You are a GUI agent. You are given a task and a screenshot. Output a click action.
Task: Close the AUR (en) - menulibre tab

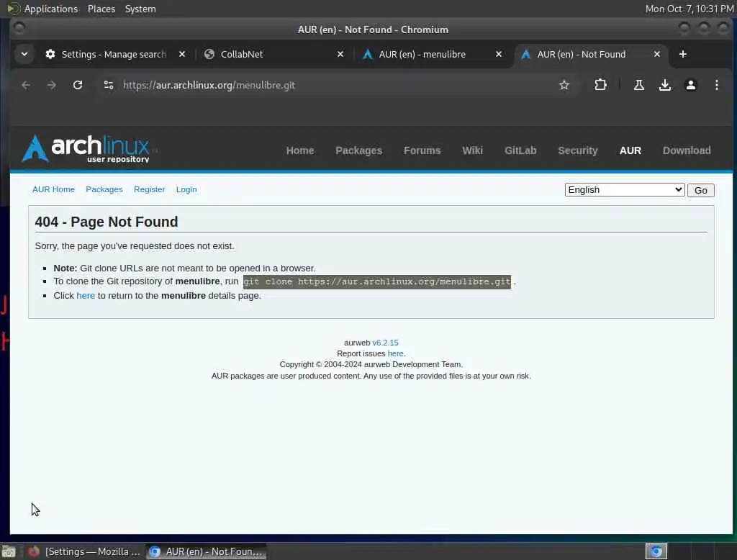(x=499, y=54)
